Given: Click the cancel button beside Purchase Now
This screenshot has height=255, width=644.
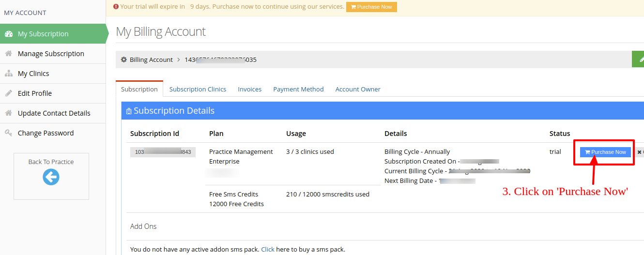Looking at the screenshot, I should [x=639, y=152].
